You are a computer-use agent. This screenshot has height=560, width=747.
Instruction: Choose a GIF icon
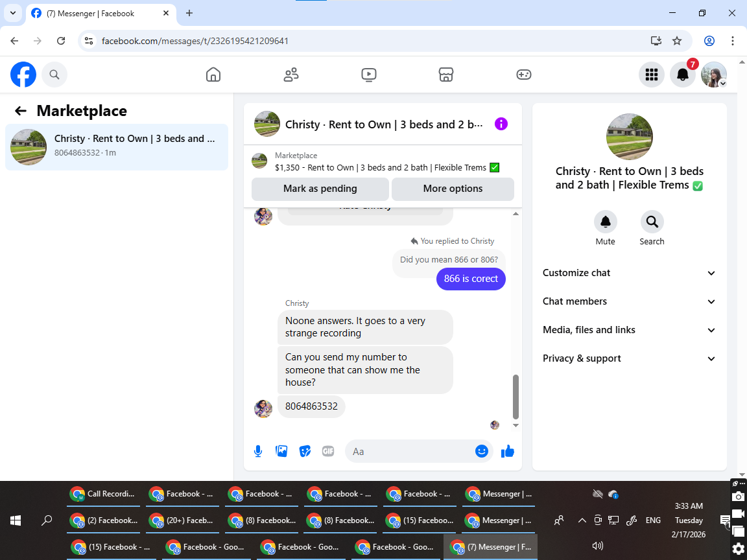[x=327, y=451]
